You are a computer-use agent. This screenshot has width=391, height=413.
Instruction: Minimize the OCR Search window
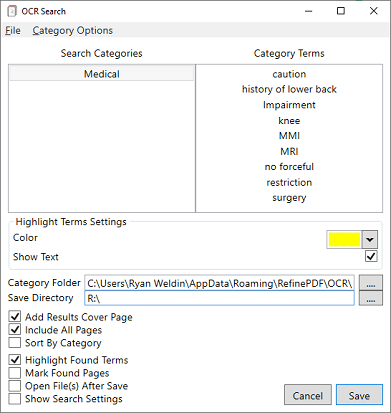[x=309, y=11]
